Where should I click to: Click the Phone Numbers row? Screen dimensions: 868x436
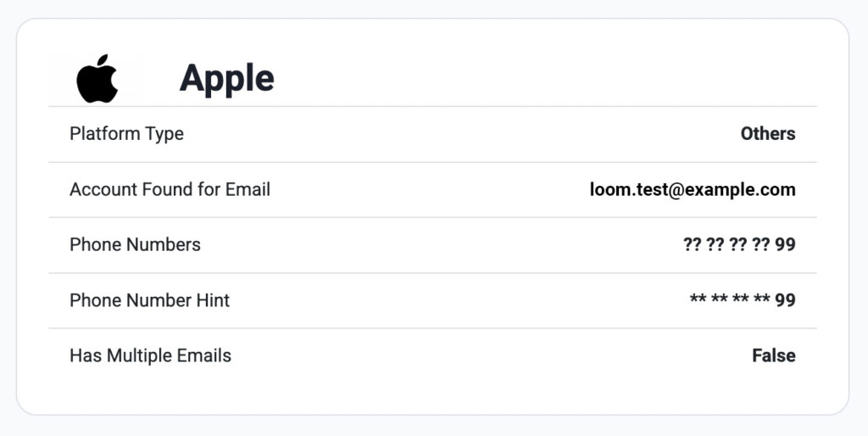(432, 245)
